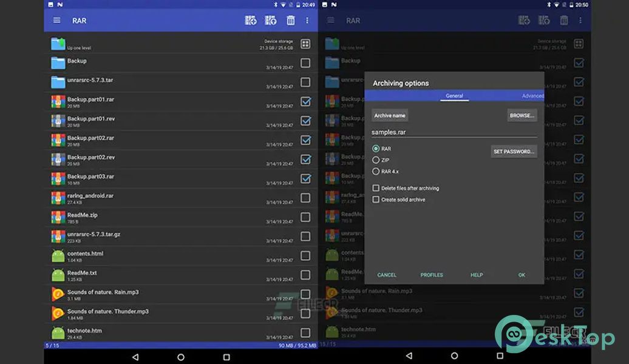Toggle grid view icon beside Device storage on left
Image resolution: width=629 pixels, height=364 pixels.
(305, 44)
